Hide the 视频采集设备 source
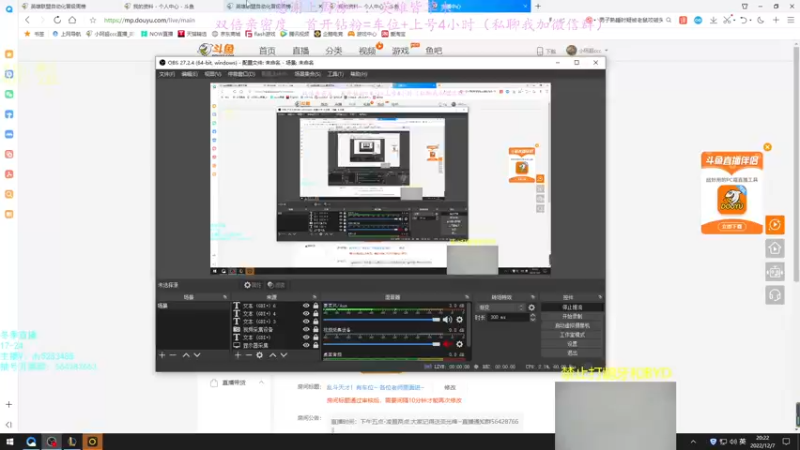 click(x=306, y=329)
